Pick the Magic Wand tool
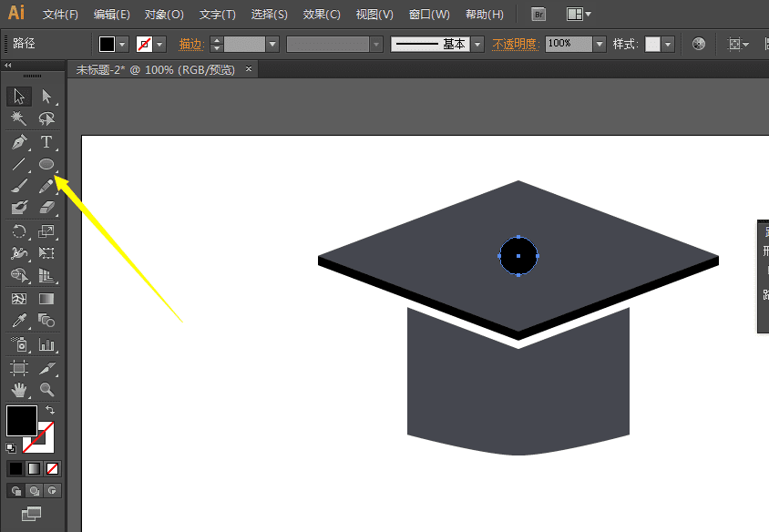Screen dimensions: 769x532 click(x=19, y=119)
